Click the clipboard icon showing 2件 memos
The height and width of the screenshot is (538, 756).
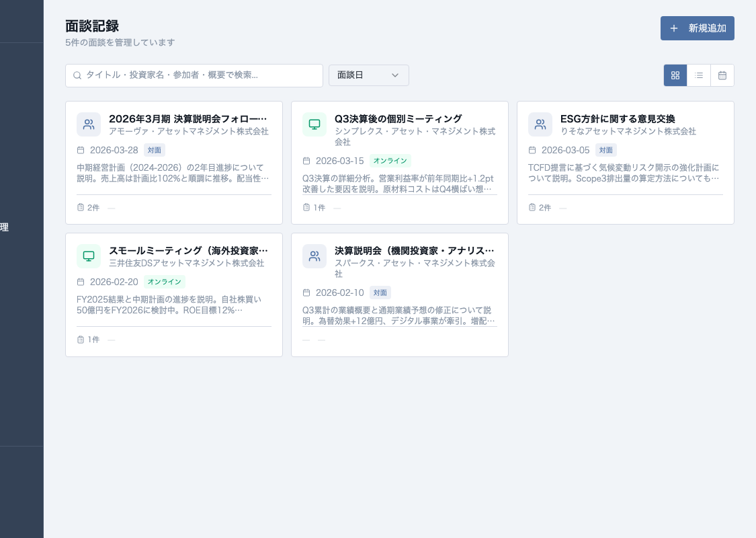point(81,208)
